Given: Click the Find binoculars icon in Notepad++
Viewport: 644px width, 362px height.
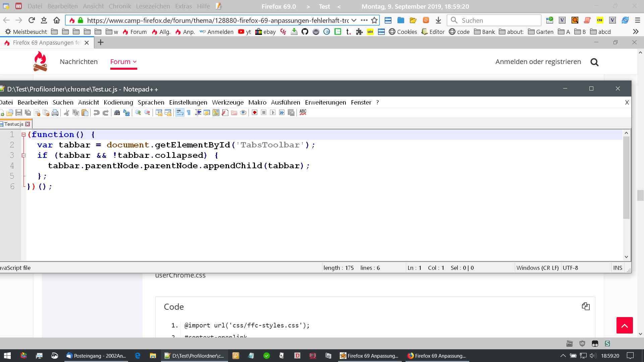Looking at the screenshot, I should pyautogui.click(x=117, y=113).
